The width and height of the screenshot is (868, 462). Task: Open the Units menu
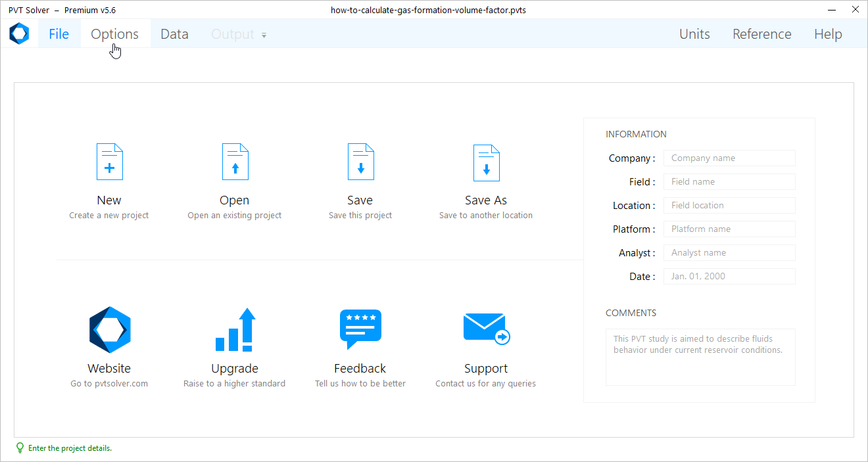694,34
